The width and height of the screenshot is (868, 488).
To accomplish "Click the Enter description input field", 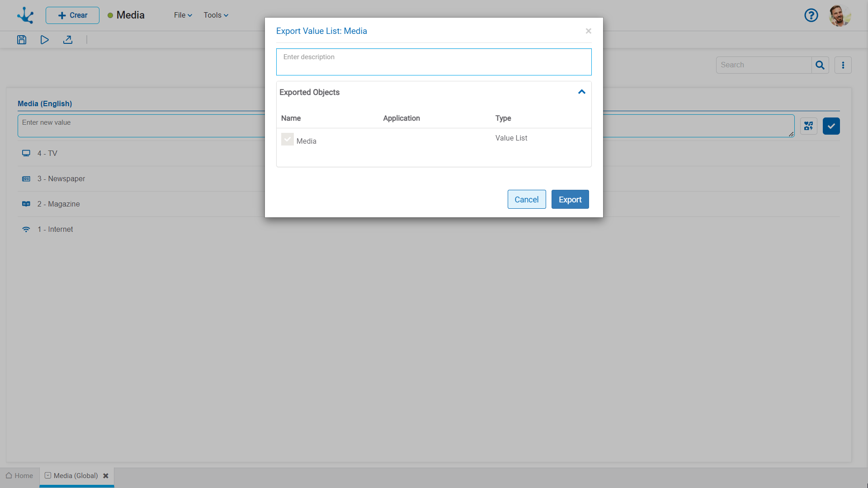I will coord(434,62).
